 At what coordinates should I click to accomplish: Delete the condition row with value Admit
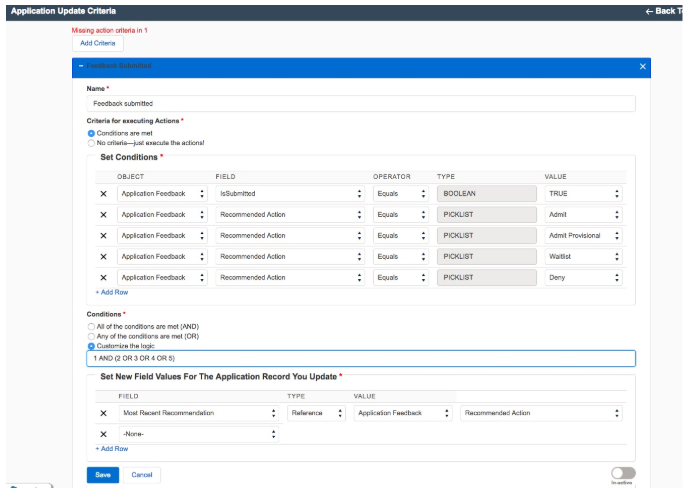pos(103,214)
